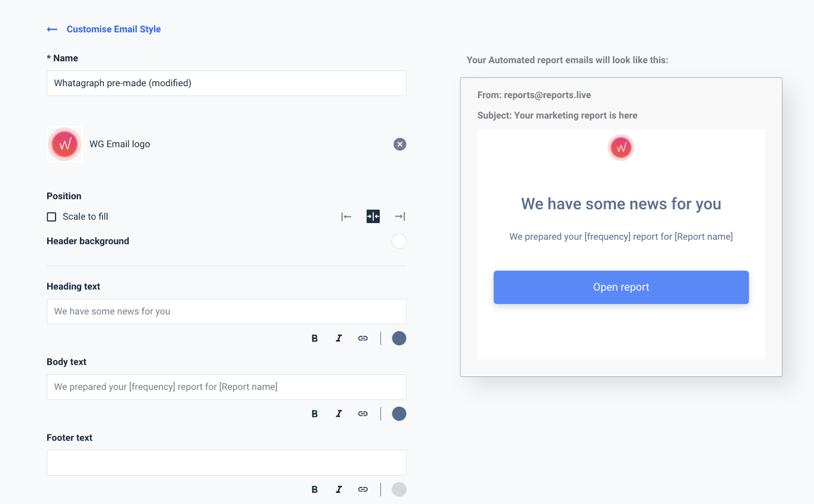Screen dimensions: 814x504
Task: Align the email logo to the left
Action: [346, 216]
